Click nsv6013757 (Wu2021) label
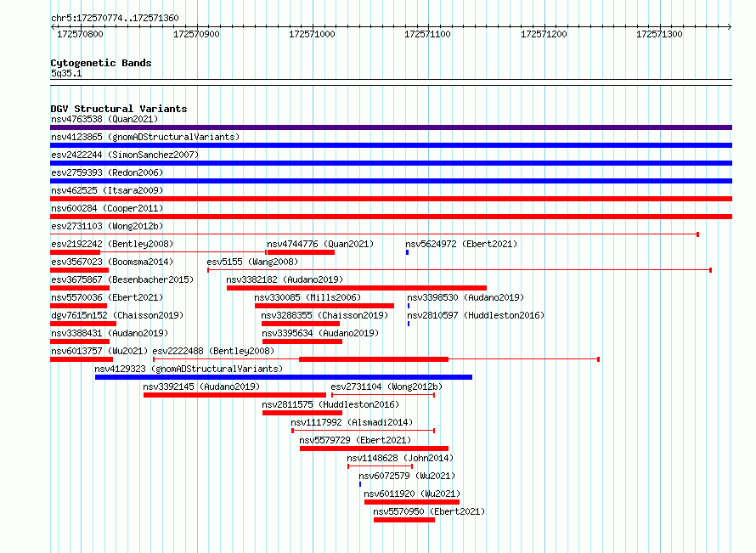This screenshot has height=553, width=756. [x=99, y=351]
